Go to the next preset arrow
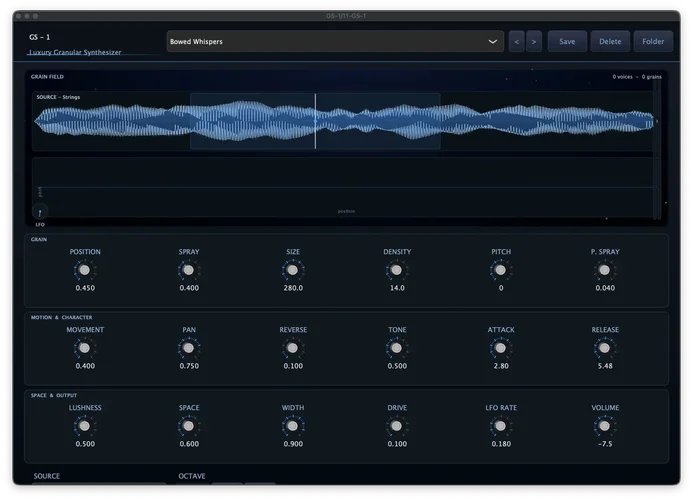This screenshot has width=693, height=500. (534, 42)
